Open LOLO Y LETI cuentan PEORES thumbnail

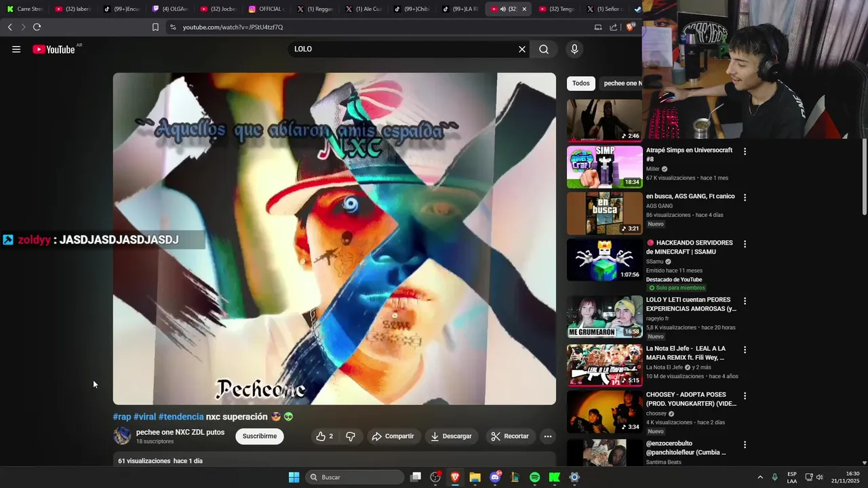(604, 317)
